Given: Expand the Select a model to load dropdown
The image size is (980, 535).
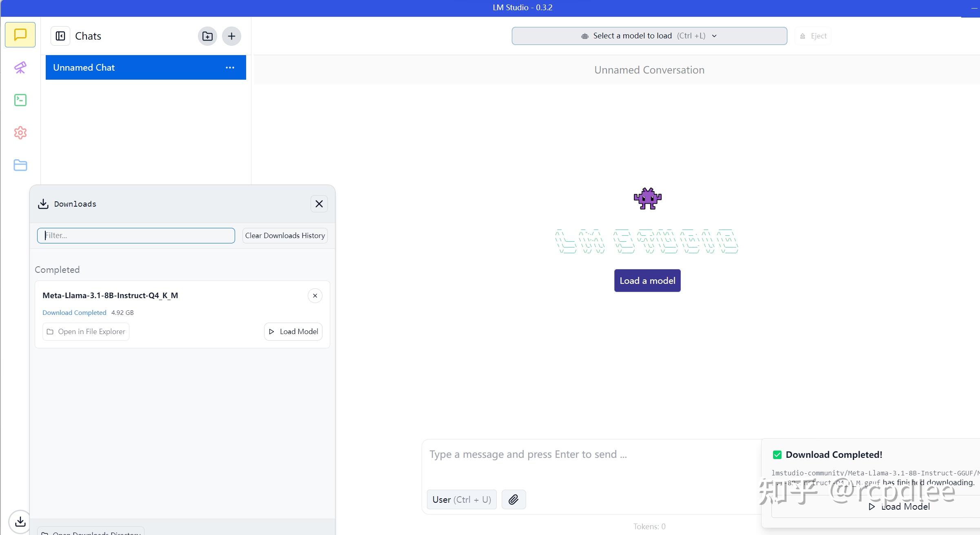Looking at the screenshot, I should click(649, 36).
